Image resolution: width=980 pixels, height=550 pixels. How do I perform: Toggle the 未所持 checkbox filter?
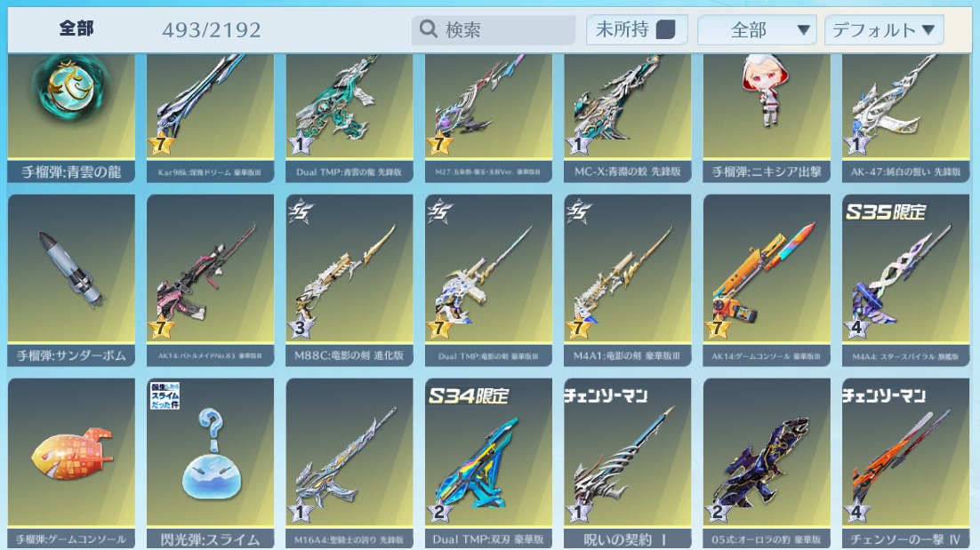[x=665, y=29]
